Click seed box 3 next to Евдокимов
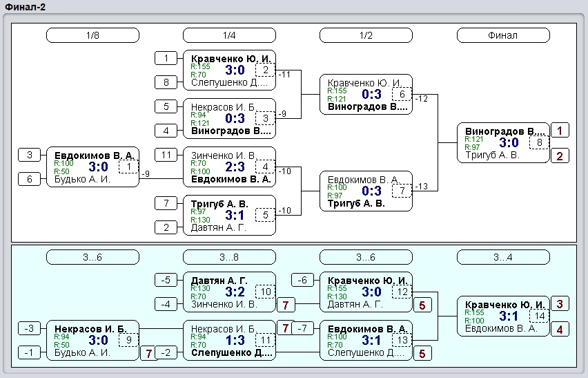588x378 pixels. pyautogui.click(x=30, y=155)
